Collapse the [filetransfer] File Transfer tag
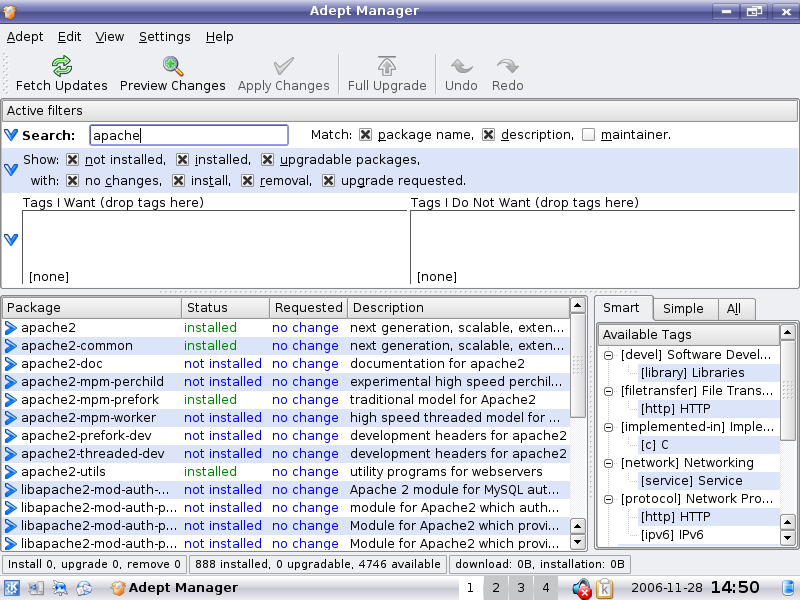 pyautogui.click(x=608, y=391)
